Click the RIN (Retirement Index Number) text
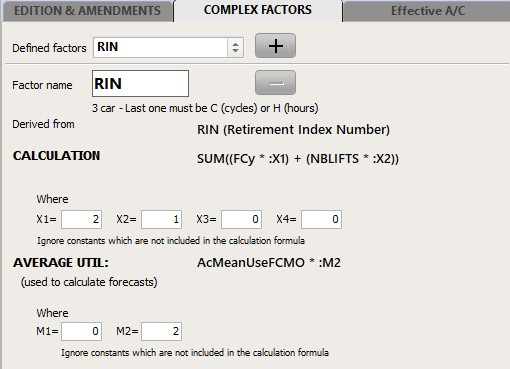Screen dimensions: 510x369 [x=293, y=129]
